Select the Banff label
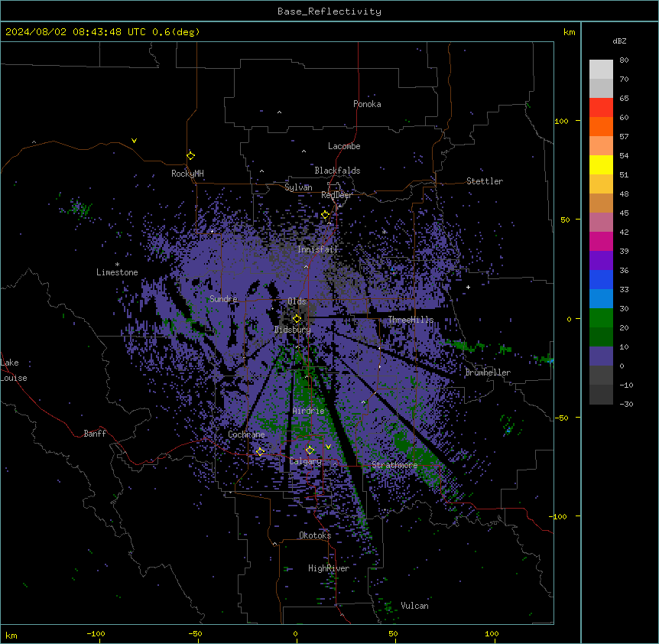The width and height of the screenshot is (659, 644). (95, 434)
